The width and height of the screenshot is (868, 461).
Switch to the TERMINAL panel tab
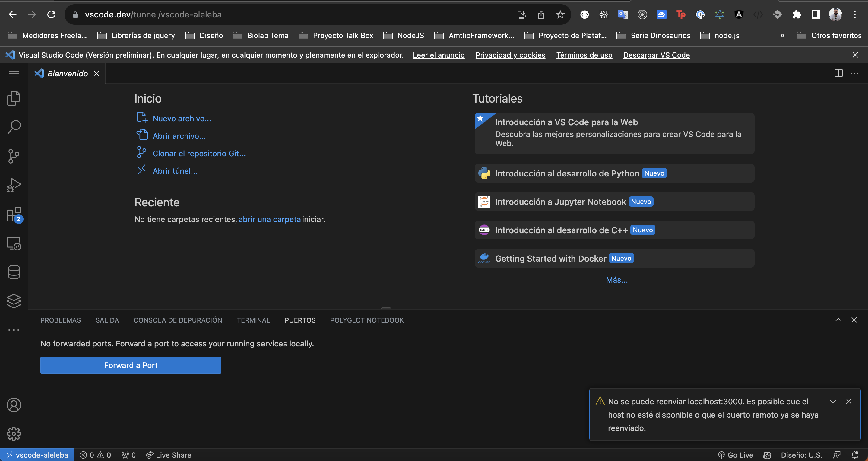253,320
